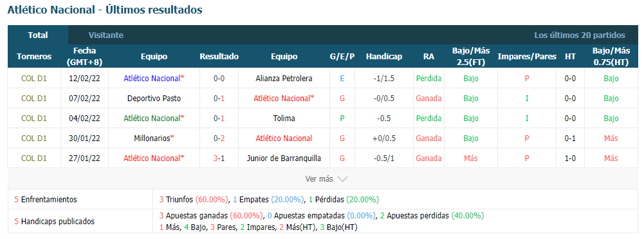The image size is (644, 239).
Task: Click the Tolima team name
Action: (x=284, y=119)
